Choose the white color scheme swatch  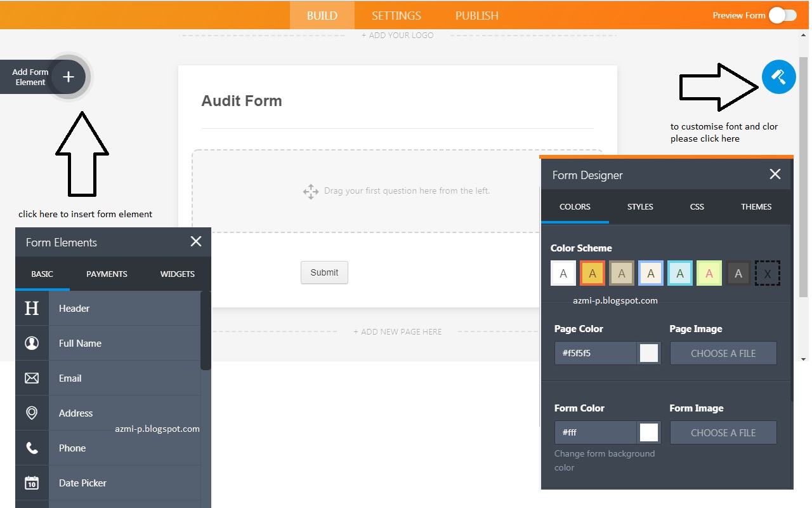563,274
